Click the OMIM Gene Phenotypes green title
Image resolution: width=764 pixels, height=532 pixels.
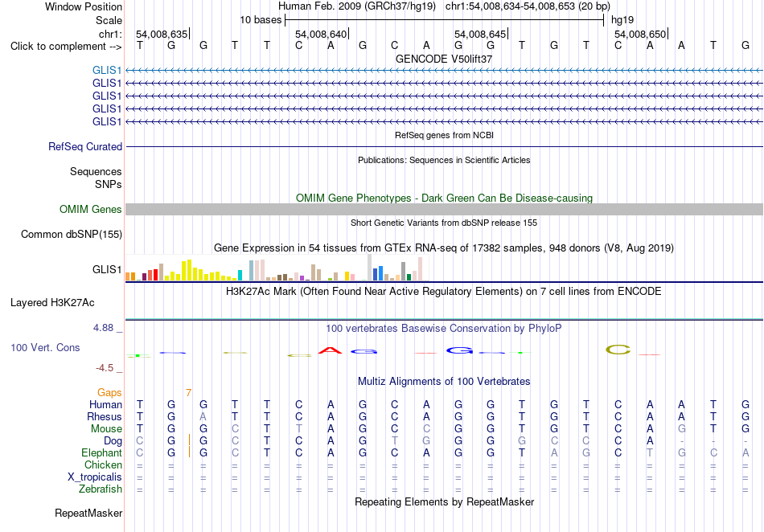(444, 198)
